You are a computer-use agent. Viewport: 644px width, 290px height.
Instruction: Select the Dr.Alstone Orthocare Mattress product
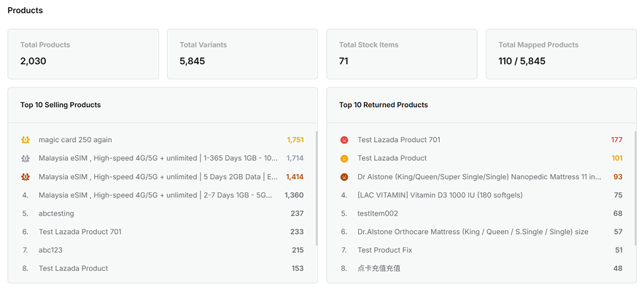point(473,232)
